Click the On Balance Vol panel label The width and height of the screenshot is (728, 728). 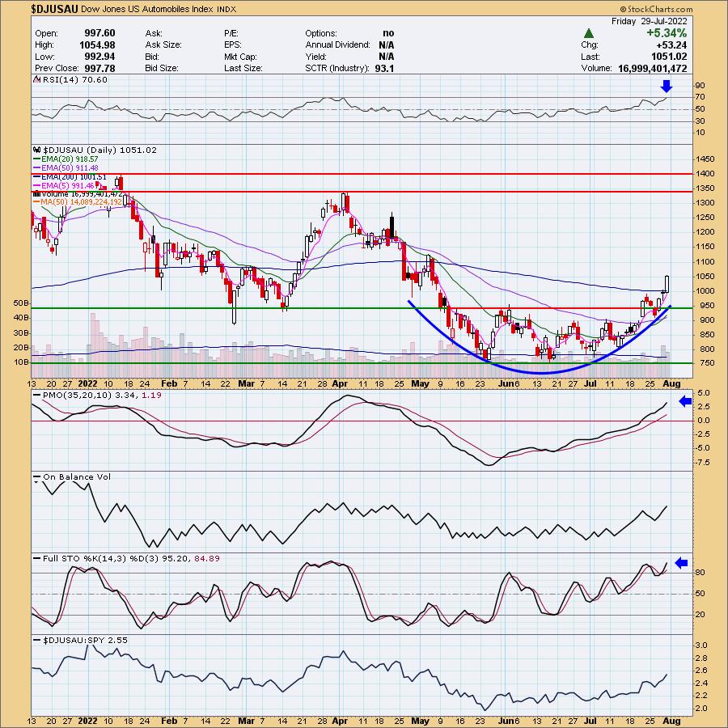pyautogui.click(x=77, y=476)
